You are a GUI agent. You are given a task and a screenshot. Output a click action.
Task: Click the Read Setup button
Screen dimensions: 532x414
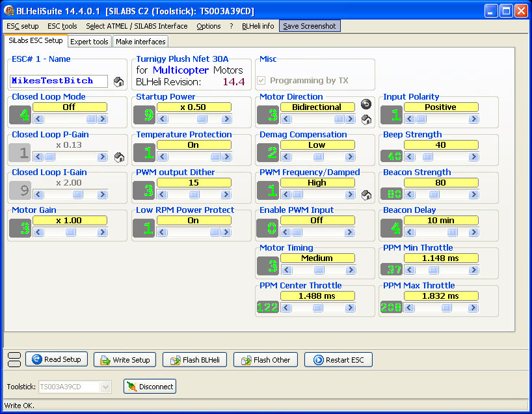click(57, 359)
